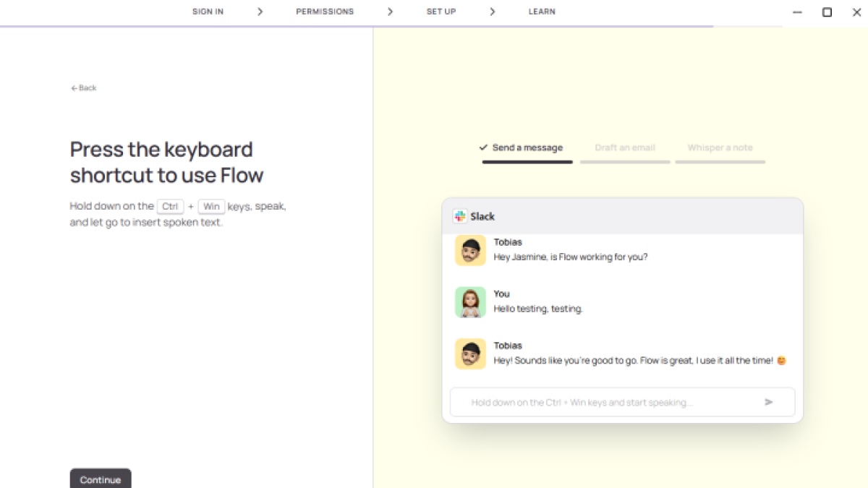Image resolution: width=868 pixels, height=488 pixels.
Task: Click the chevron after PERMISSIONS
Action: [390, 12]
